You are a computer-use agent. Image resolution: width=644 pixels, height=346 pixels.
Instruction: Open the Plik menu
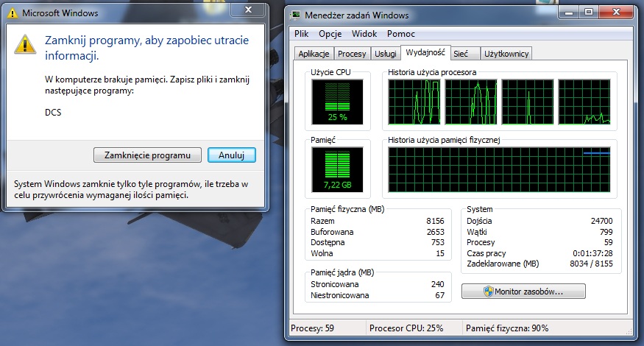(x=301, y=34)
